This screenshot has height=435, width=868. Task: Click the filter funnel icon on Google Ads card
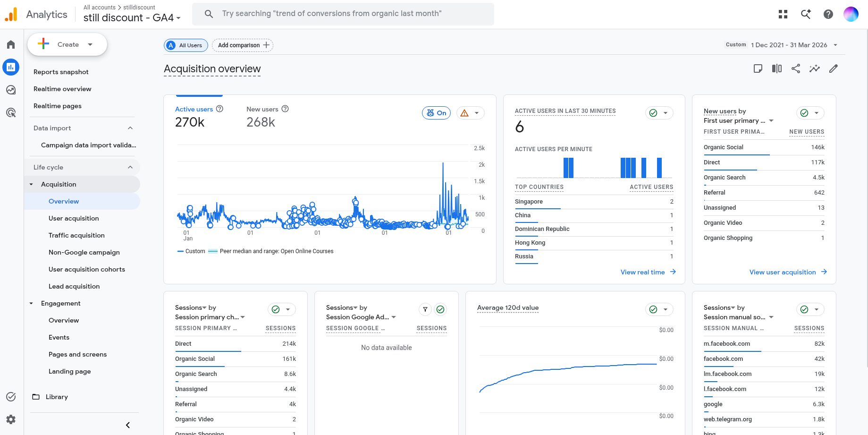coord(425,309)
